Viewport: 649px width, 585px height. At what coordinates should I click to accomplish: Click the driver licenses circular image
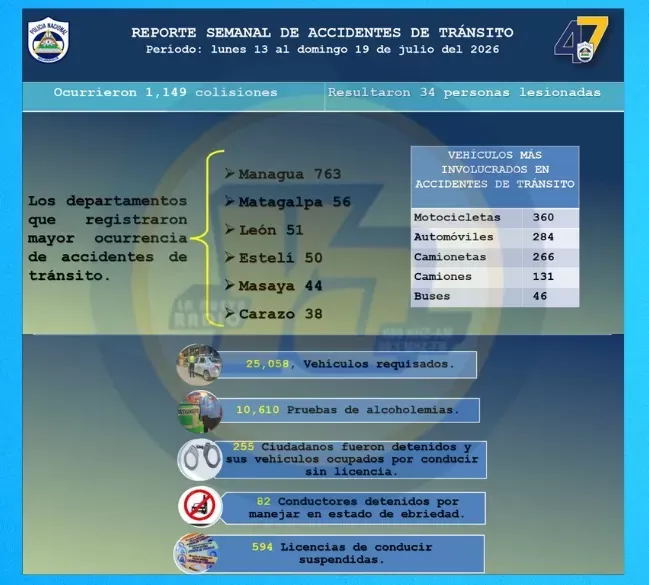(x=196, y=554)
